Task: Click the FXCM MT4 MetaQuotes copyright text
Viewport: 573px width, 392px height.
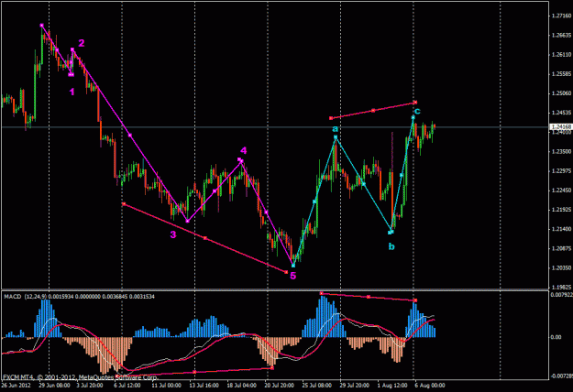Action: coord(81,377)
